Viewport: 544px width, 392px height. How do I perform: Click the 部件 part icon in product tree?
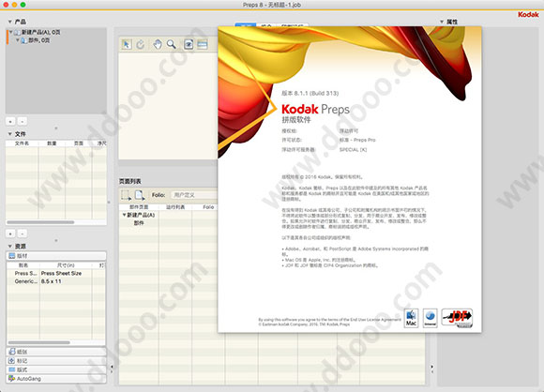(23, 40)
